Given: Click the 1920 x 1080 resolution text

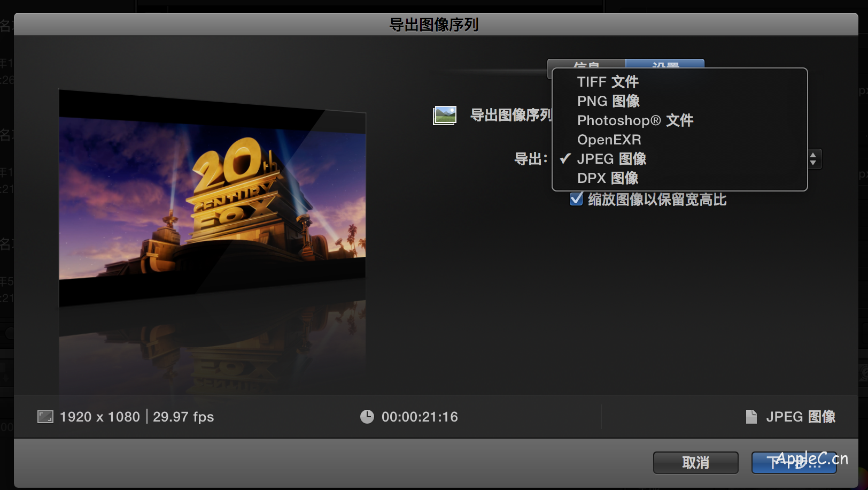Looking at the screenshot, I should [x=100, y=417].
